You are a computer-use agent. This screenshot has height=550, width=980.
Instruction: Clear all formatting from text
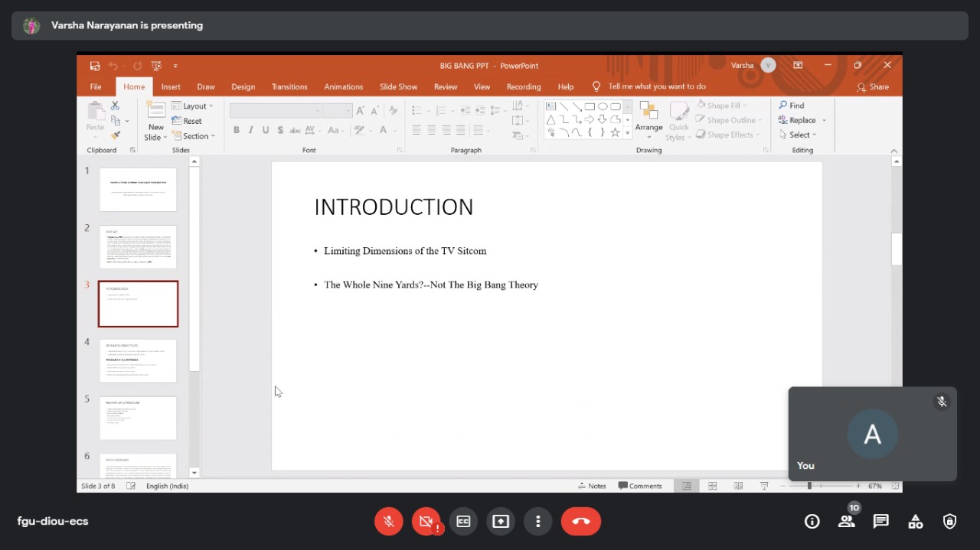point(393,110)
